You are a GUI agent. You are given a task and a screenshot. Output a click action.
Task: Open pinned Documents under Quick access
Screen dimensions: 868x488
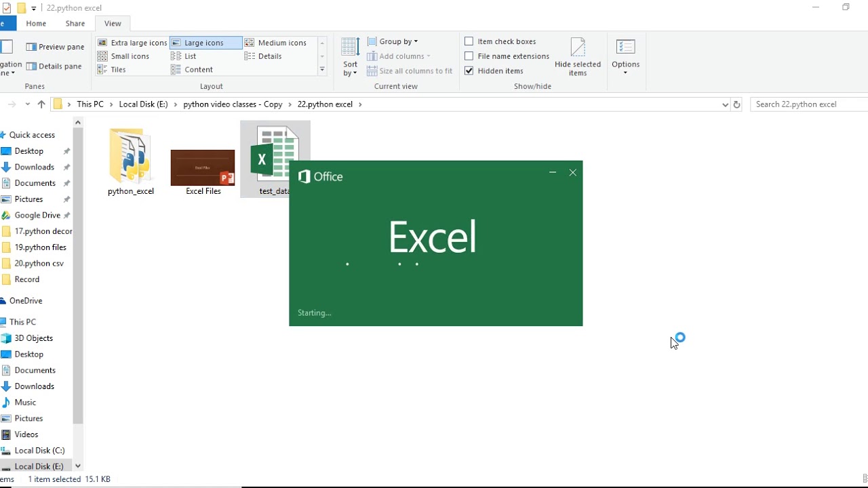point(35,183)
